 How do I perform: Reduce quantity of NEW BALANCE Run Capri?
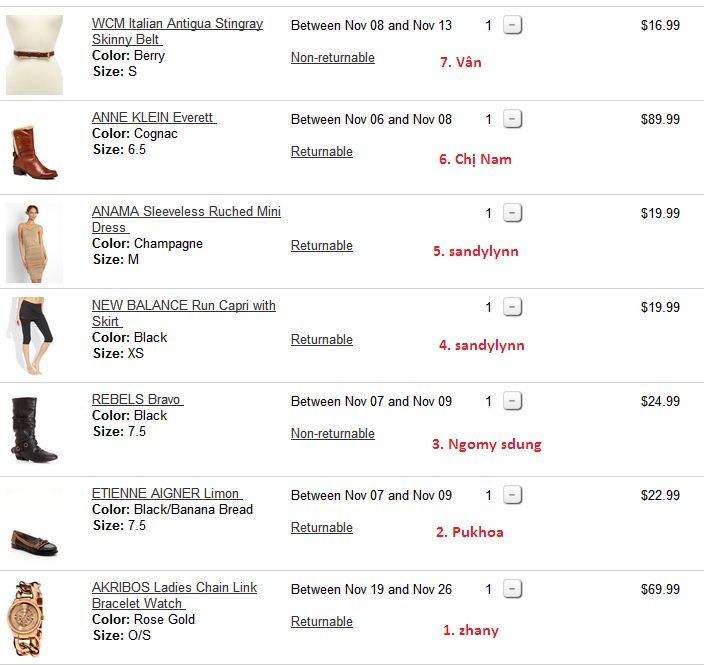[512, 307]
